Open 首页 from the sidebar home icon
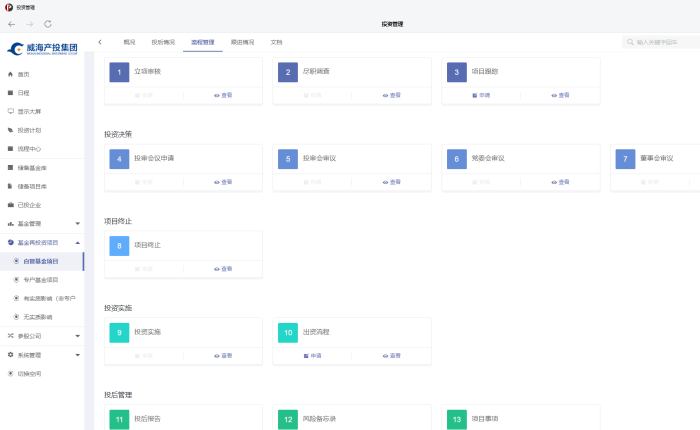This screenshot has width=700, height=430. (x=11, y=75)
